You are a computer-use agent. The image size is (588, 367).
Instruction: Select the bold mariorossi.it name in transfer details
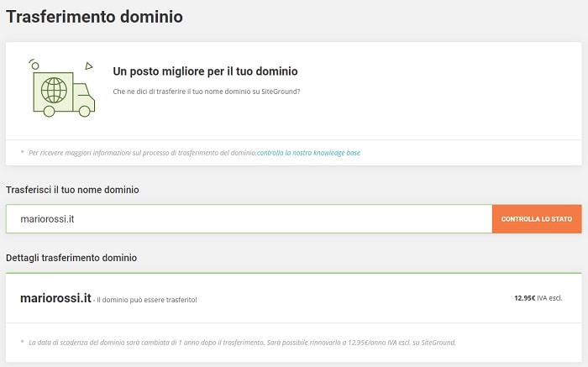point(55,298)
